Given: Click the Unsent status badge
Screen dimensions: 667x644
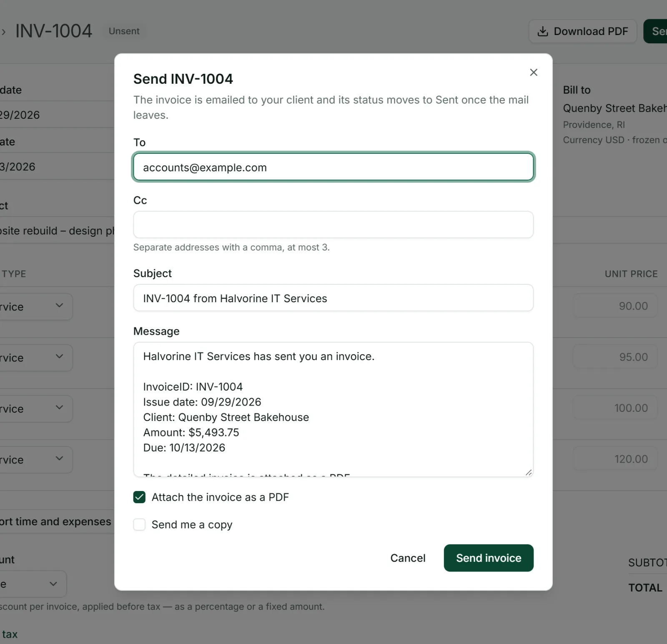Looking at the screenshot, I should coord(124,31).
